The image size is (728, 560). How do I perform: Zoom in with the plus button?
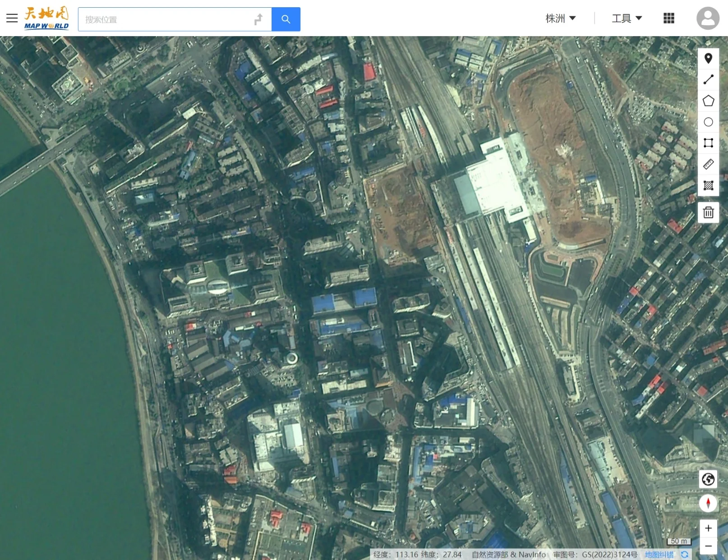708,528
